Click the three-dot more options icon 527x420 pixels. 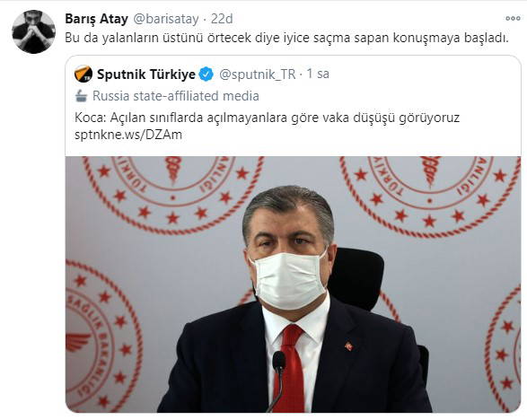(513, 19)
